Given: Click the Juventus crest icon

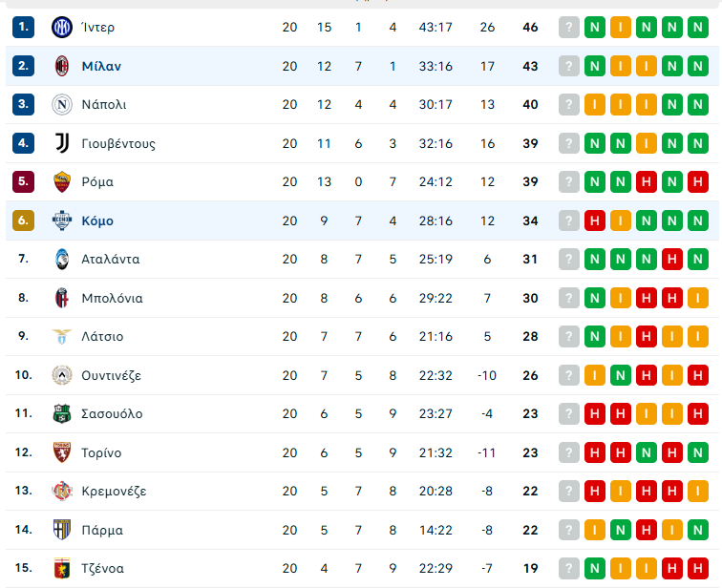Looking at the screenshot, I should (62, 143).
